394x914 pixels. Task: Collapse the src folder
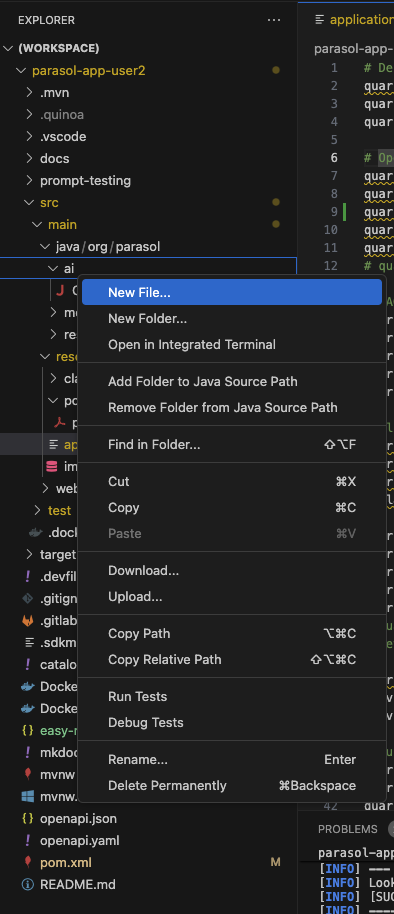coord(30,202)
